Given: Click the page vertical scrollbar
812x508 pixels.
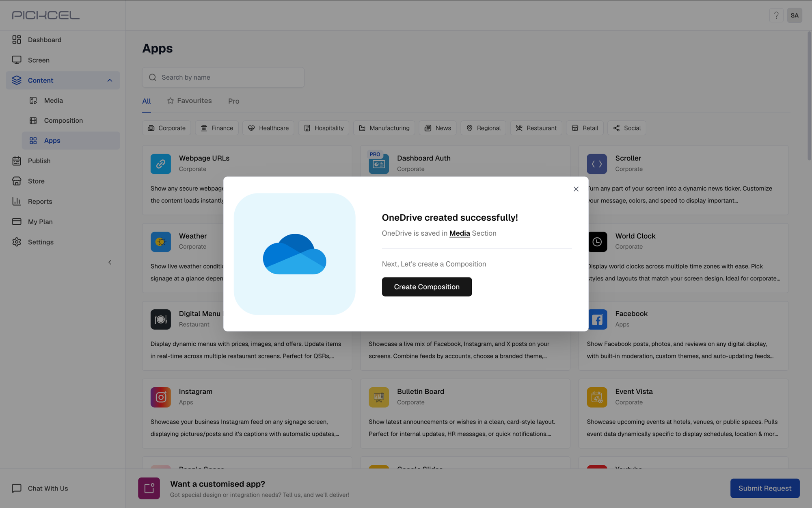Looking at the screenshot, I should 809,96.
